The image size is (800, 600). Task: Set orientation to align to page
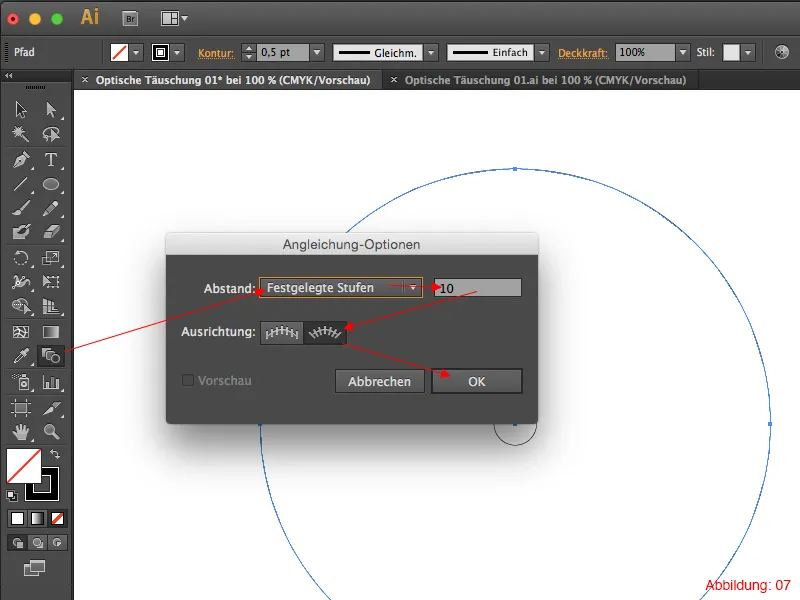[x=282, y=333]
